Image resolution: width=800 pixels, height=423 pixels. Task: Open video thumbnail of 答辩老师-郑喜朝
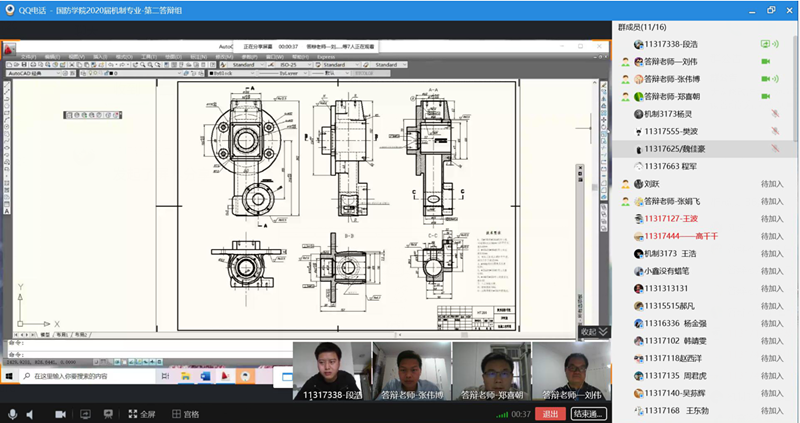pyautogui.click(x=491, y=372)
